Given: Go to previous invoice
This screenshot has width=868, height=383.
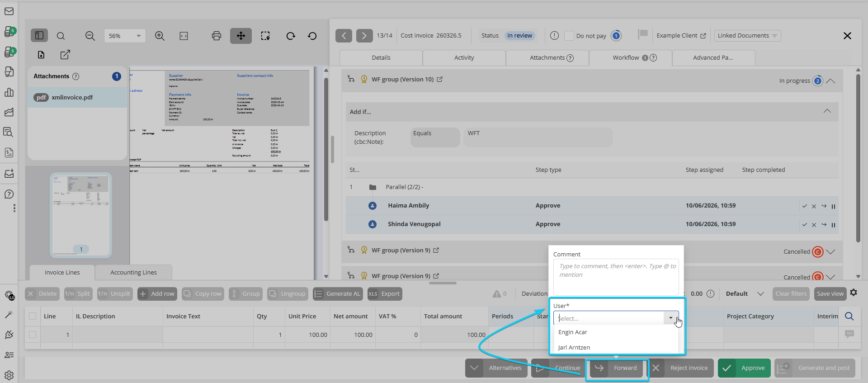Looking at the screenshot, I should click(344, 35).
